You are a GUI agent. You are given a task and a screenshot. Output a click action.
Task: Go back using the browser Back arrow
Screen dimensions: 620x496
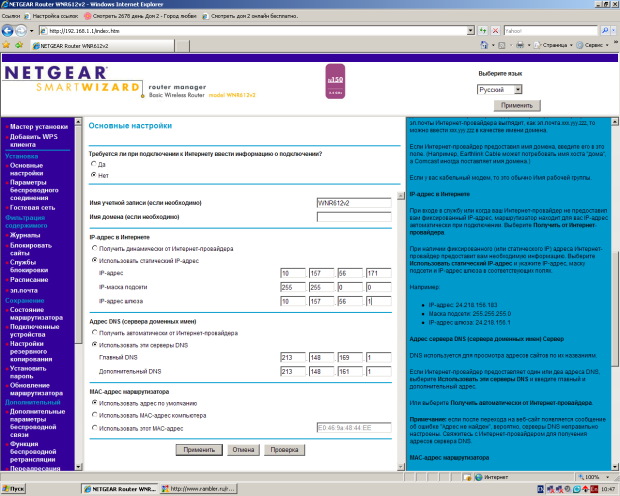click(x=8, y=30)
